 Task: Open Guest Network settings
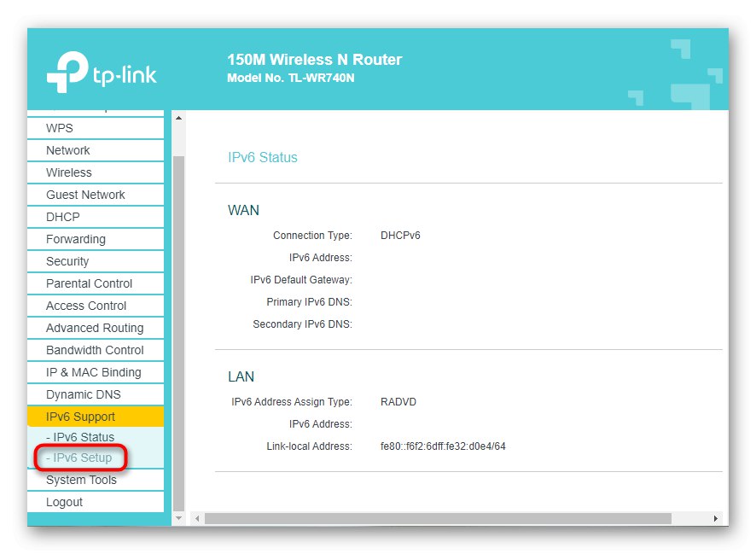coord(96,195)
